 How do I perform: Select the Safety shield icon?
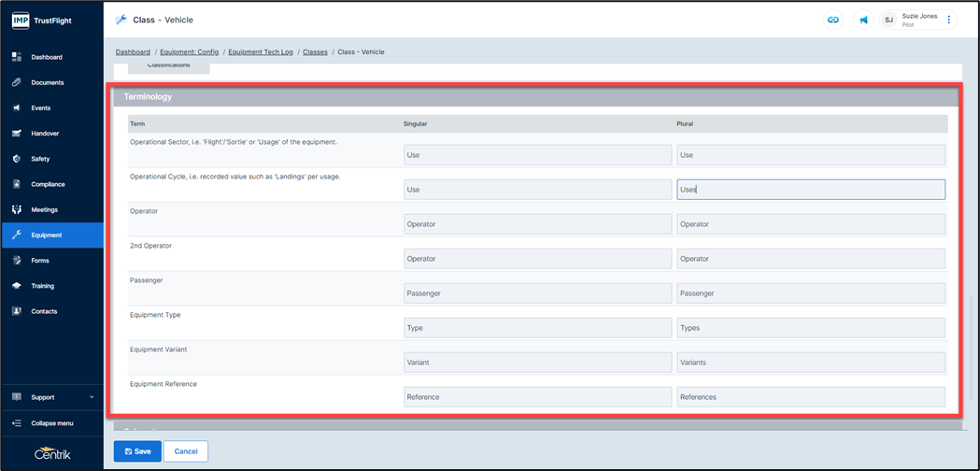click(x=17, y=159)
